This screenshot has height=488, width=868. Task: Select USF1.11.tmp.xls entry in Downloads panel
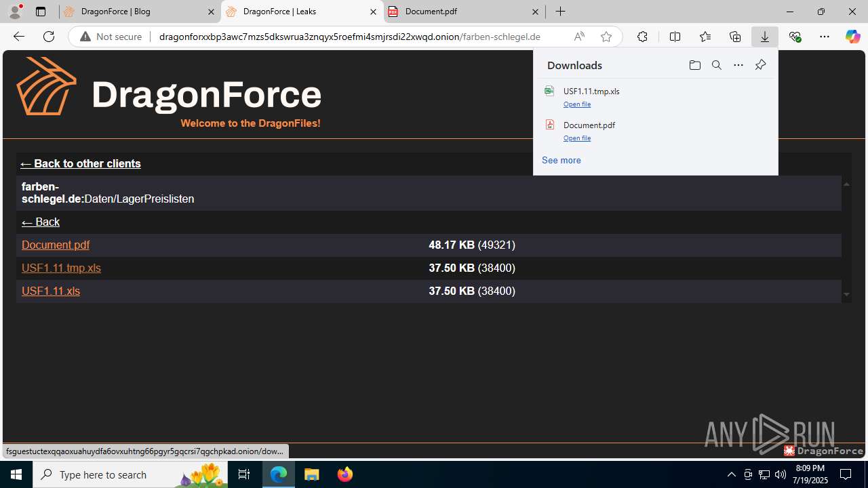click(x=656, y=97)
